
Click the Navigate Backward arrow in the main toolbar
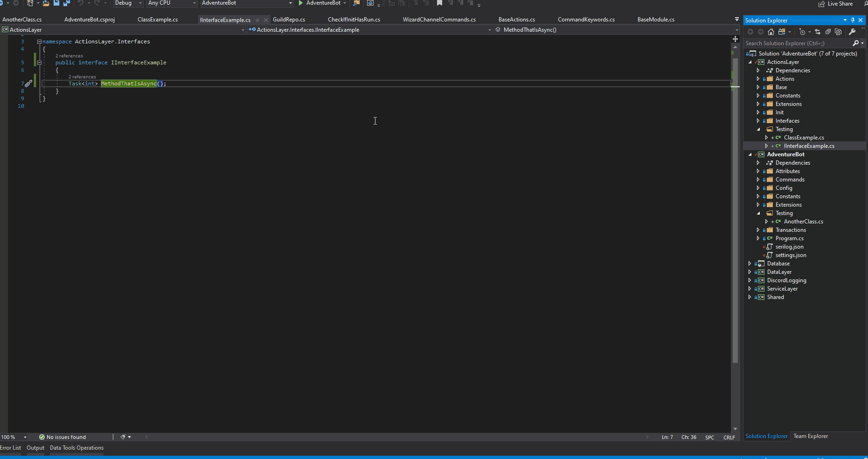[2, 3]
